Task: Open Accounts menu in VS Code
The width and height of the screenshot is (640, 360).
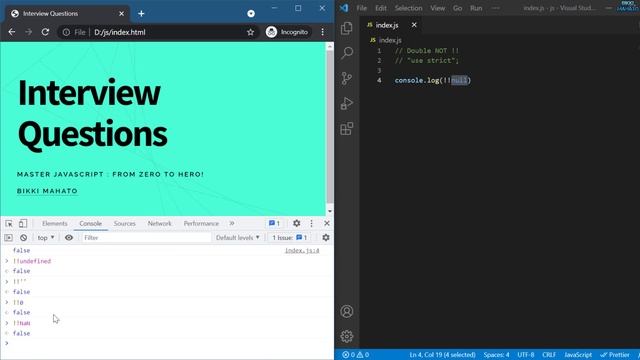Action: click(x=347, y=311)
